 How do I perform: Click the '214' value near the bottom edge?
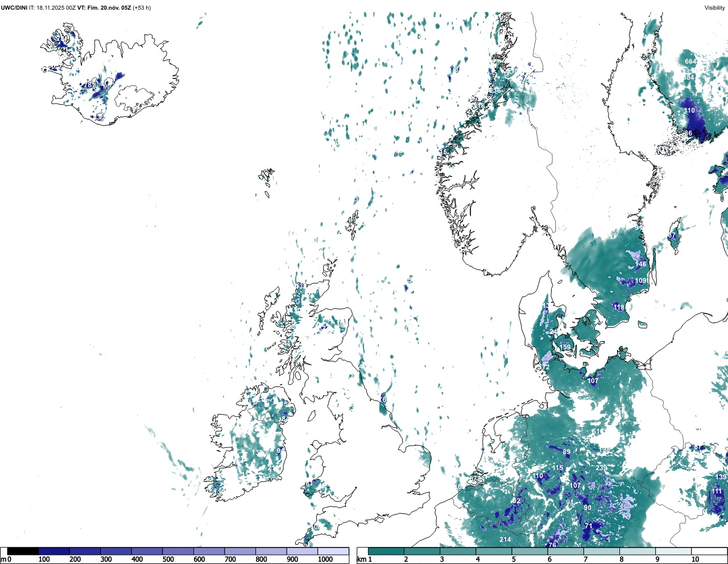click(505, 540)
